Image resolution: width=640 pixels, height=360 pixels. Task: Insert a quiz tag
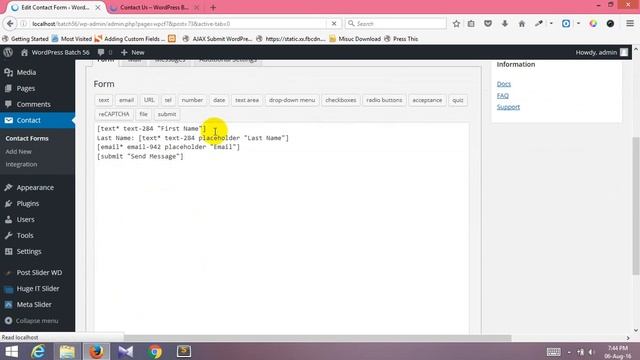point(458,100)
